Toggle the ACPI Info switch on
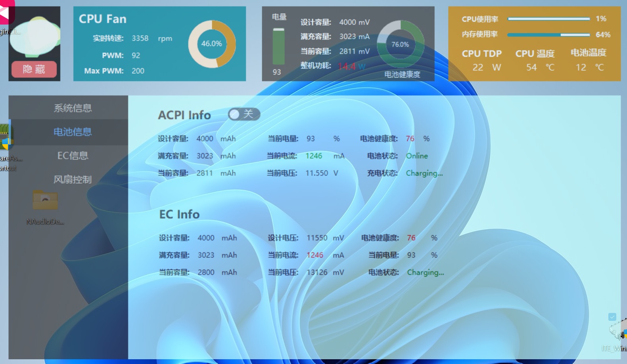 [x=244, y=114]
